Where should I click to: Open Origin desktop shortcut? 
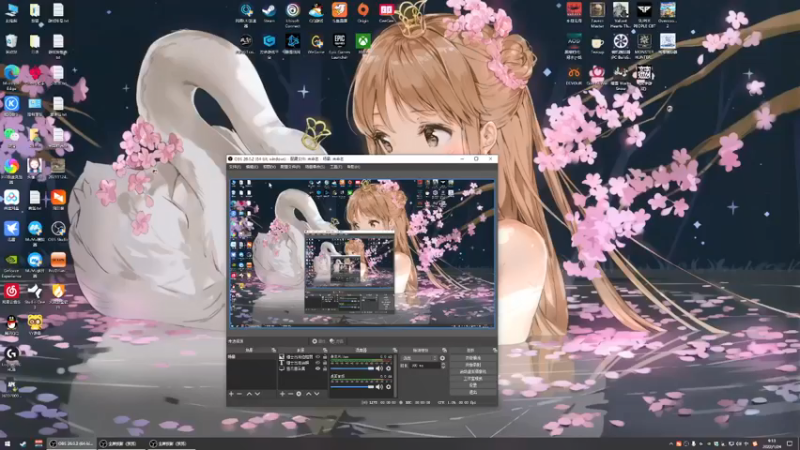pyautogui.click(x=363, y=12)
